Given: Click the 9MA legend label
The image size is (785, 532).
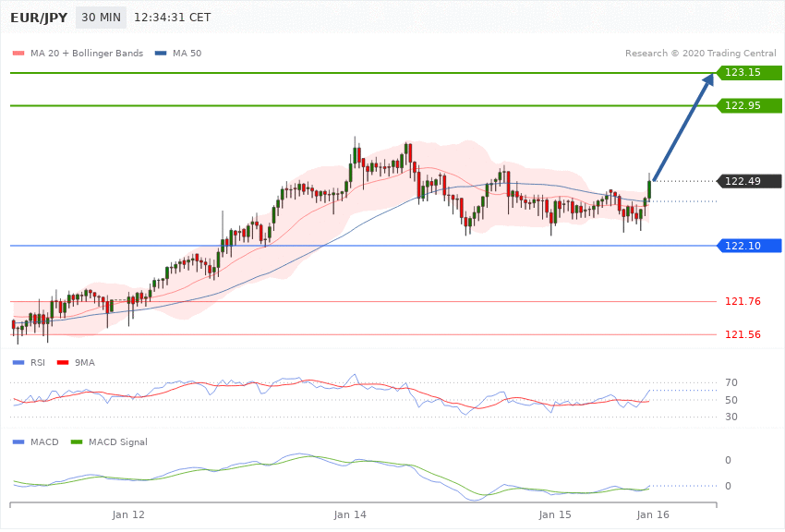Looking at the screenshot, I should 85,362.
